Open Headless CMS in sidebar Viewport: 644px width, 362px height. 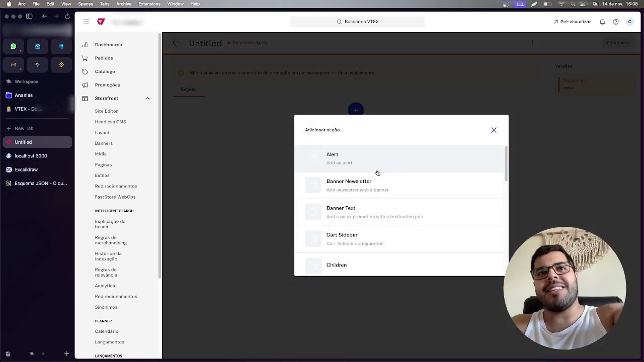point(110,122)
